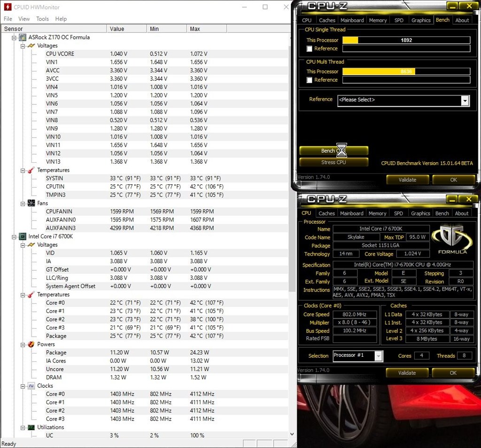Click the single thread score bar 1892
This screenshot has width=481, height=448.
click(406, 40)
